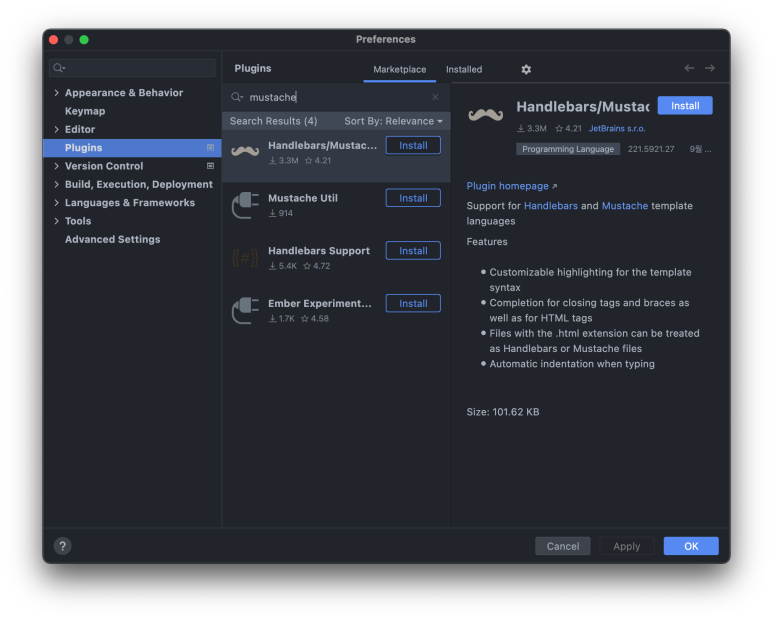Click the Cancel button
The image size is (773, 620).
click(562, 546)
